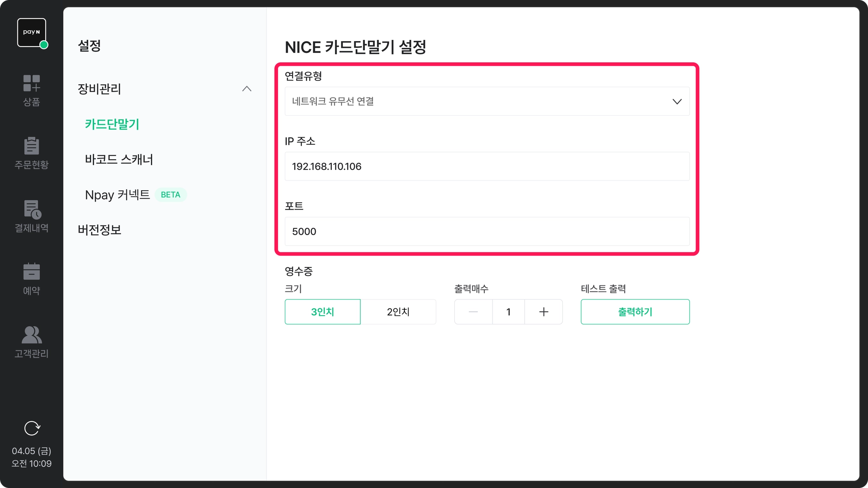868x488 pixels.
Task: Select 2인치 receipt size
Action: (x=398, y=312)
